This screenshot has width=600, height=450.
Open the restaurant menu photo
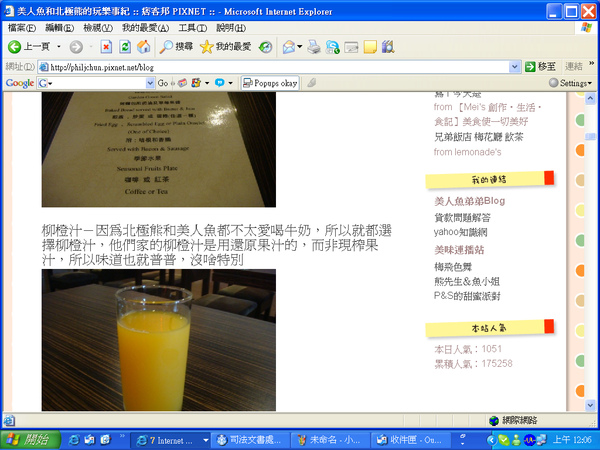pos(159,150)
